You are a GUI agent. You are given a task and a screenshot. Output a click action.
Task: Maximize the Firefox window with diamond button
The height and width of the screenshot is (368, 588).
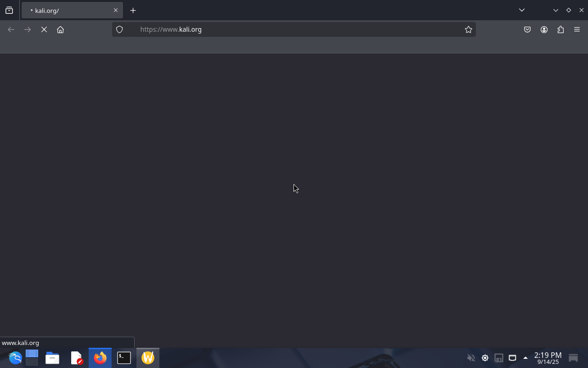(x=569, y=10)
